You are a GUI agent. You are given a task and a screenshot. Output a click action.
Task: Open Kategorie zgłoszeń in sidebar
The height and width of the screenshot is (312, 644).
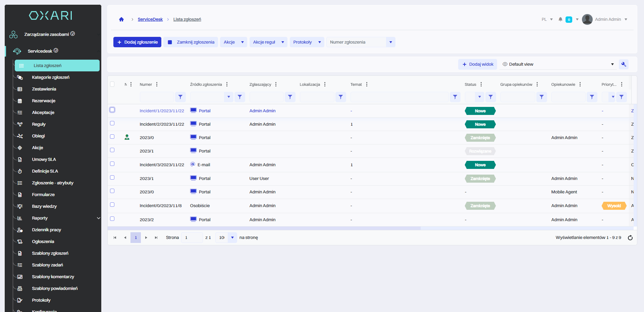coord(51,77)
